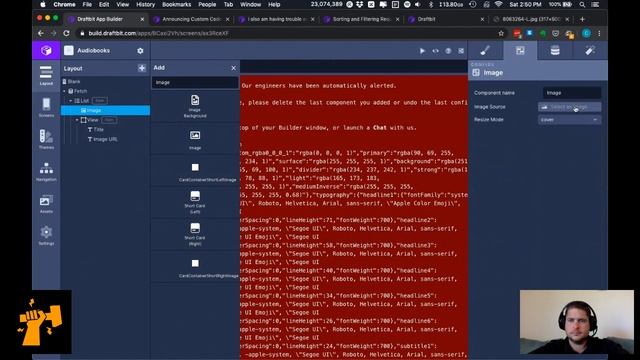The height and width of the screenshot is (360, 640).
Task: Add the Image component from list
Action: point(195,140)
